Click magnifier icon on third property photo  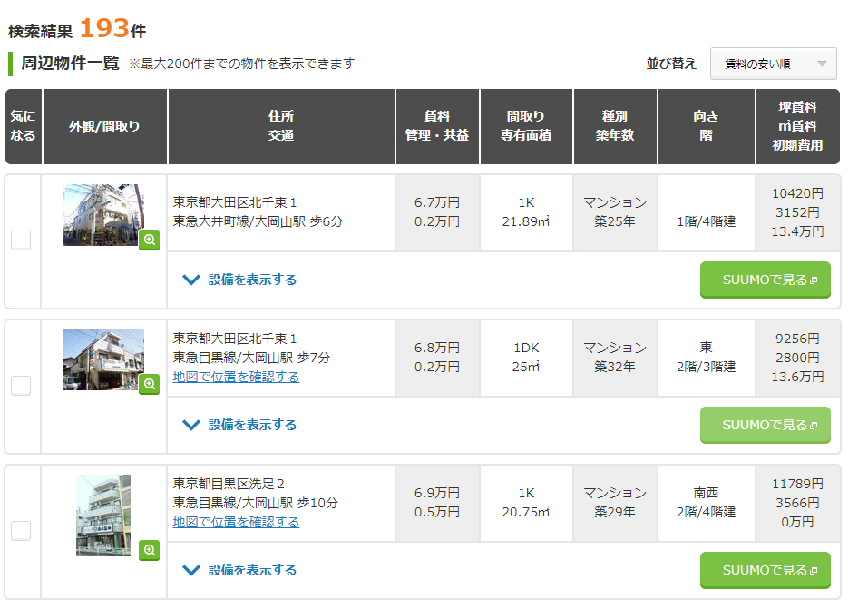coord(150,550)
